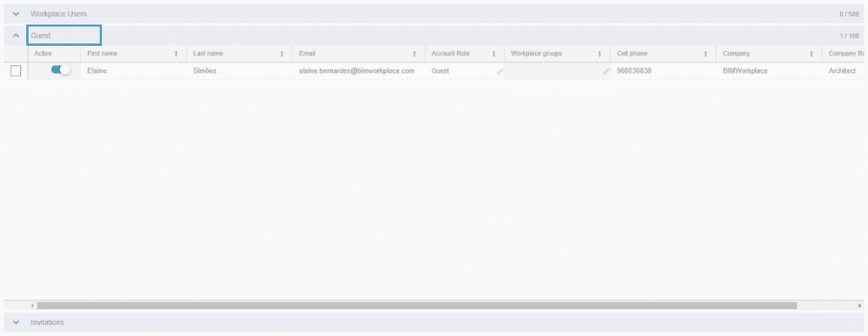Image resolution: width=868 pixels, height=336 pixels.
Task: Select the Guest section header label
Action: tap(41, 36)
